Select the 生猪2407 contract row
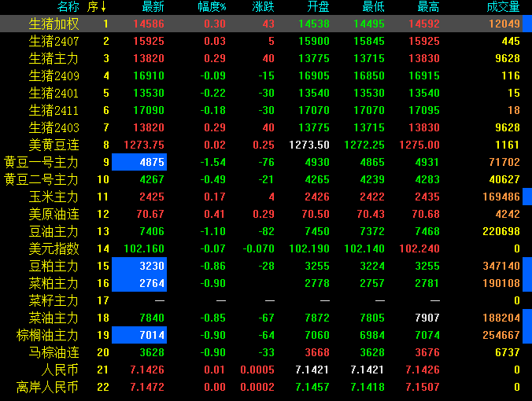 tap(266, 41)
